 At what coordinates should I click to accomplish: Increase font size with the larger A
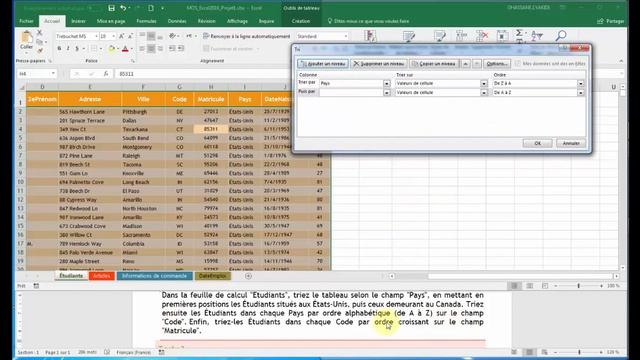pos(122,36)
